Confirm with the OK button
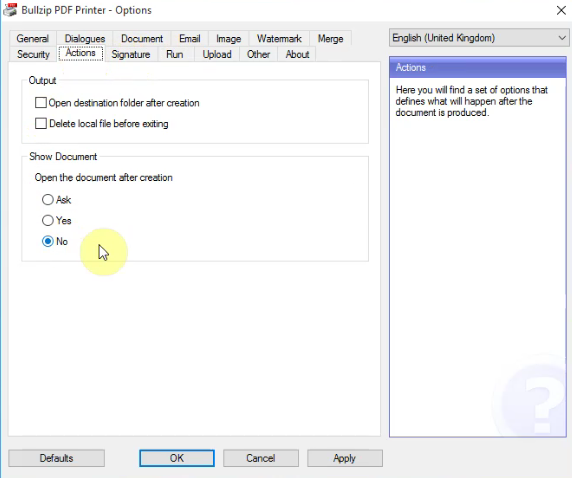 (177, 458)
